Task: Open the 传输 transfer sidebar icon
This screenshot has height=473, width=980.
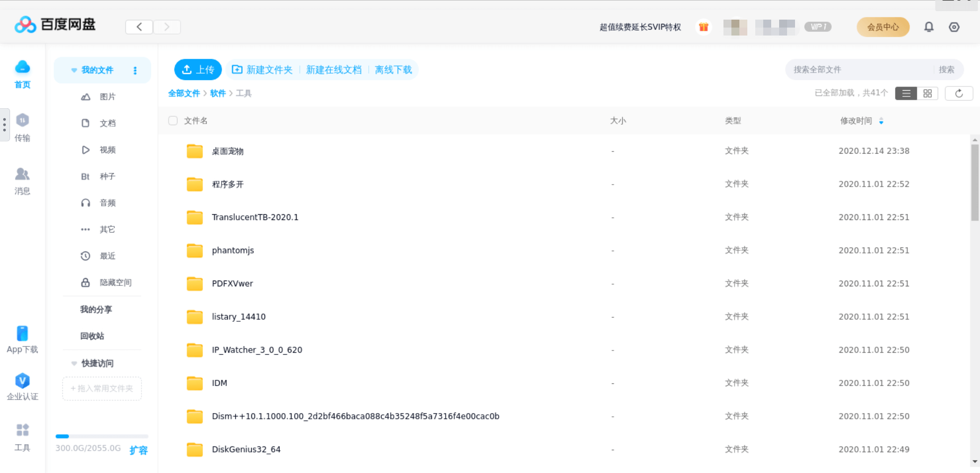Action: point(22,128)
